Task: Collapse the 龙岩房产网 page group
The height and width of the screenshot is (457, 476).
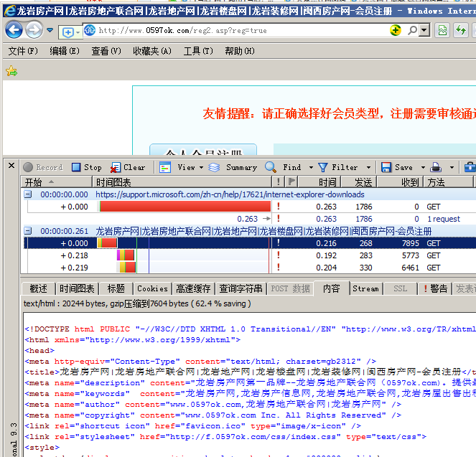Action: click(27, 231)
